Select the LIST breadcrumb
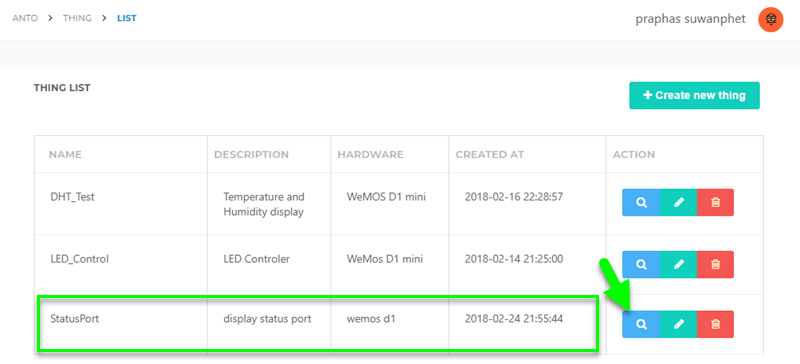This screenshot has width=800, height=364. pyautogui.click(x=127, y=18)
